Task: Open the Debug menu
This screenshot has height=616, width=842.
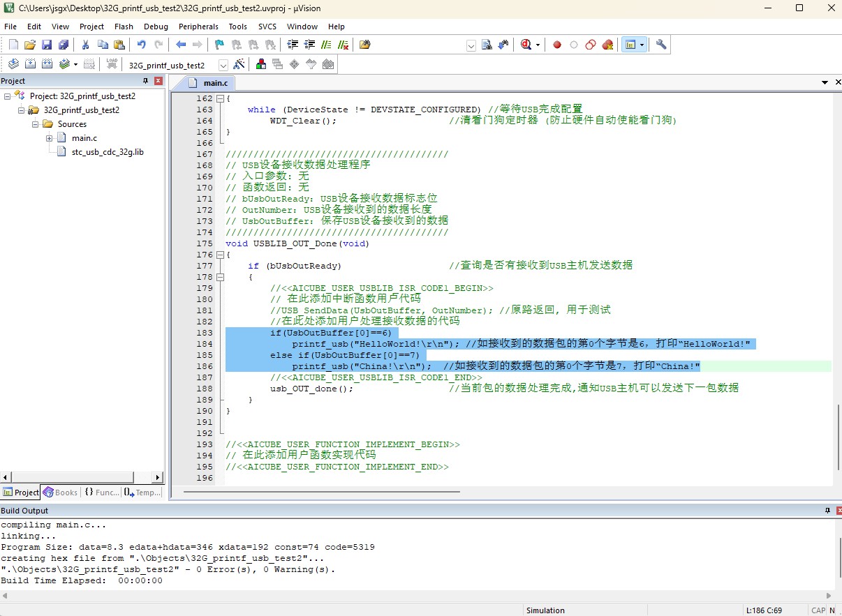Action: (x=156, y=27)
